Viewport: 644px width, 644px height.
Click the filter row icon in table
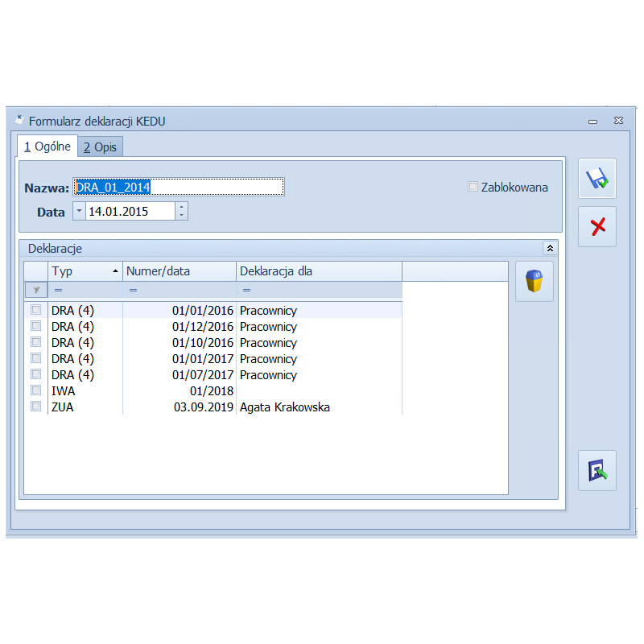(35, 290)
